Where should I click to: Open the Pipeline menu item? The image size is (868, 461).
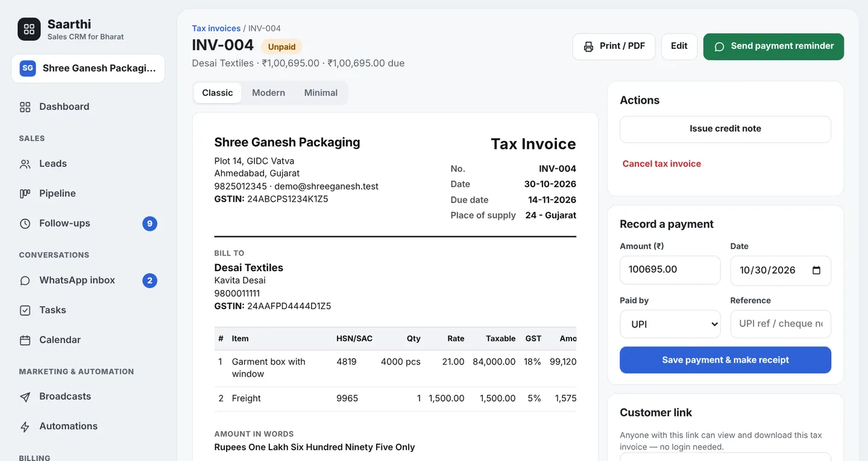click(88, 193)
